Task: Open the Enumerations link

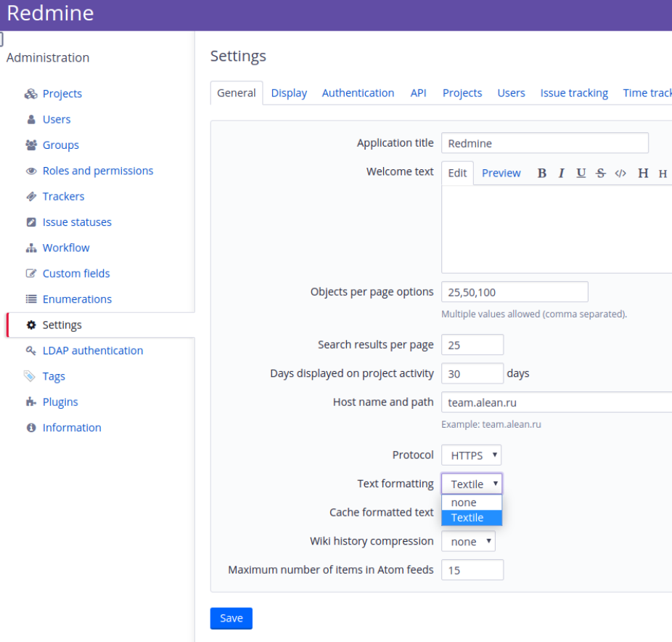Action: click(x=77, y=299)
